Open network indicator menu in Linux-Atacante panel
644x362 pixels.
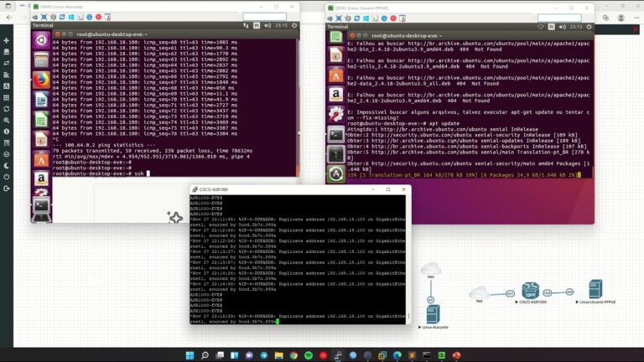pyautogui.click(x=246, y=25)
